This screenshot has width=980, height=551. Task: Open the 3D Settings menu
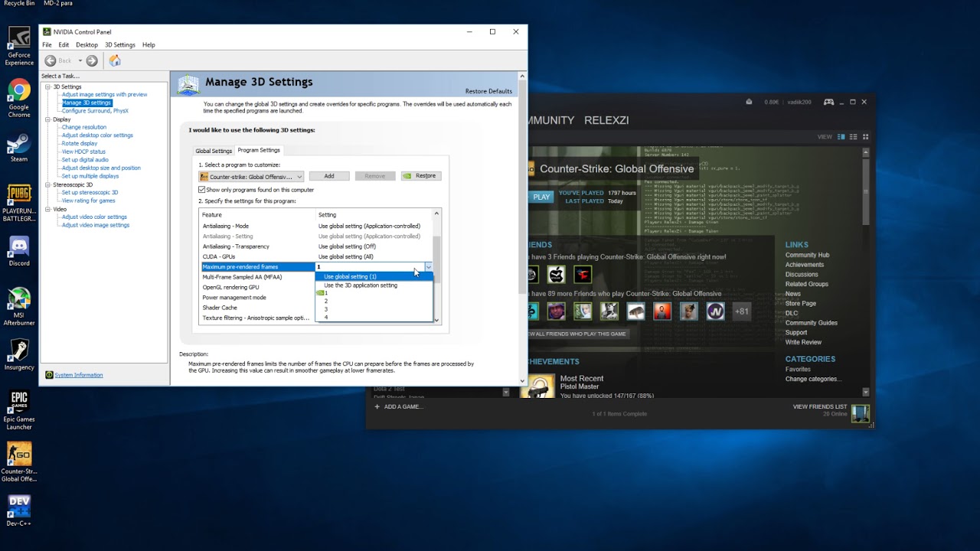click(x=119, y=45)
